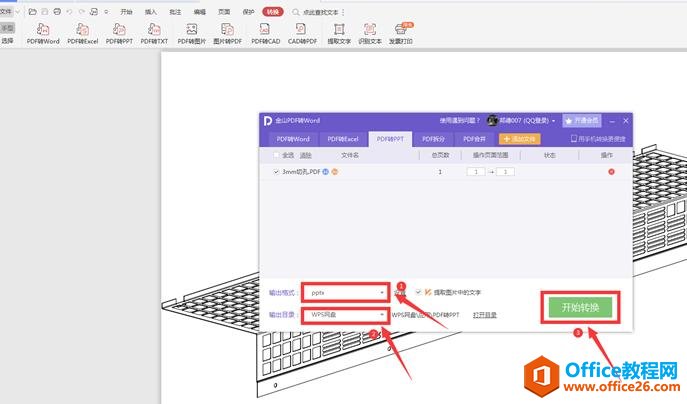Click the search magnifier icon

[296, 12]
